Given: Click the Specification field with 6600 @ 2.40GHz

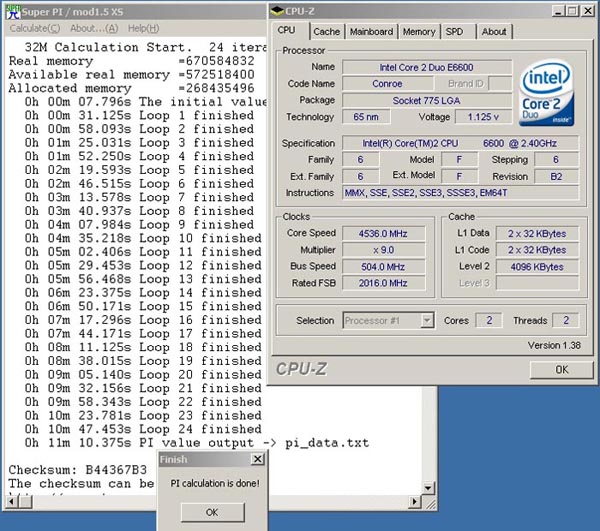Looking at the screenshot, I should click(x=460, y=143).
